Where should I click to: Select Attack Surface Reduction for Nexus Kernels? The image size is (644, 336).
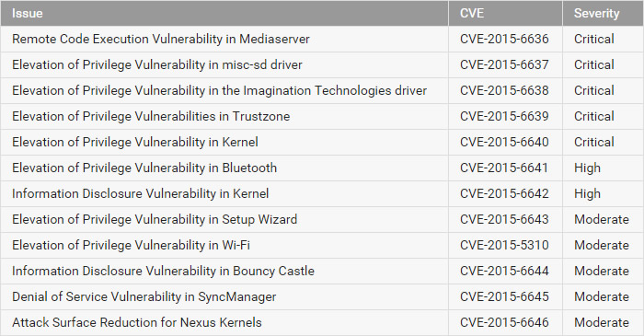(x=137, y=322)
